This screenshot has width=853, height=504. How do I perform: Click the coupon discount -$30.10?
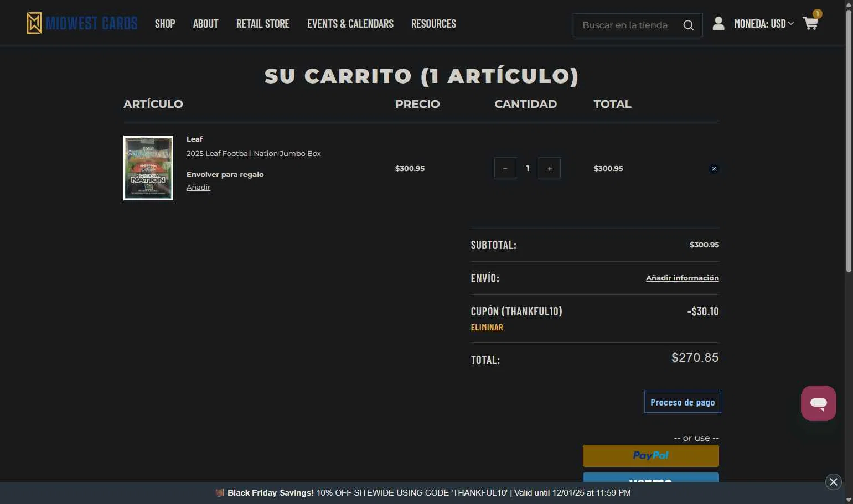[x=702, y=311]
